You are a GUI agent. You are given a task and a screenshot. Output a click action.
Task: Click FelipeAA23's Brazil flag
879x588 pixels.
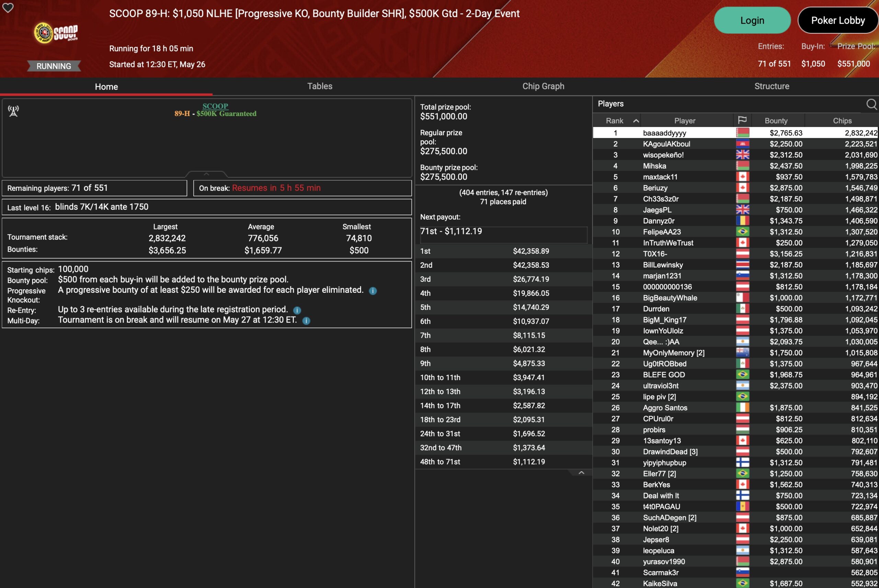pyautogui.click(x=742, y=232)
